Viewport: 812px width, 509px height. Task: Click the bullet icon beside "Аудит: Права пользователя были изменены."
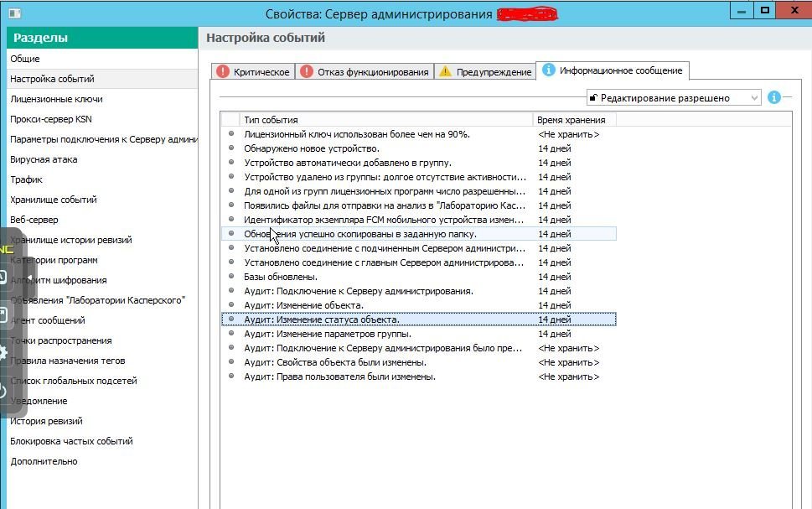(x=231, y=377)
